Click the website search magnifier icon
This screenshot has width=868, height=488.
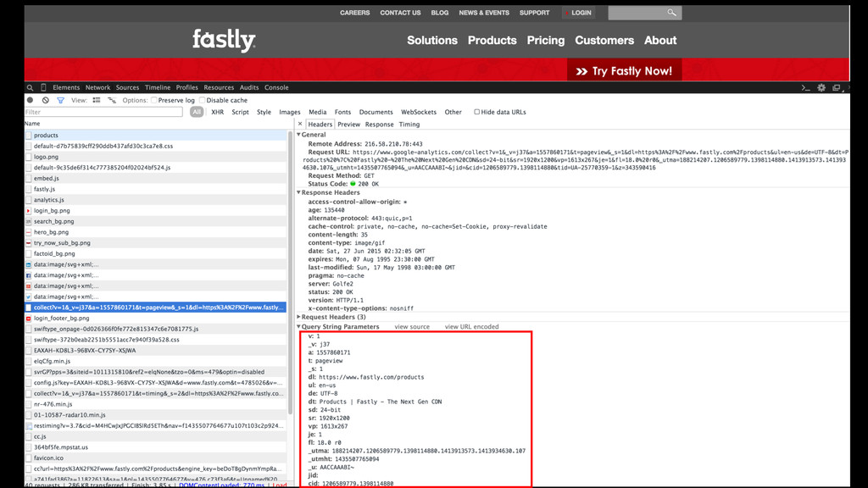point(671,12)
